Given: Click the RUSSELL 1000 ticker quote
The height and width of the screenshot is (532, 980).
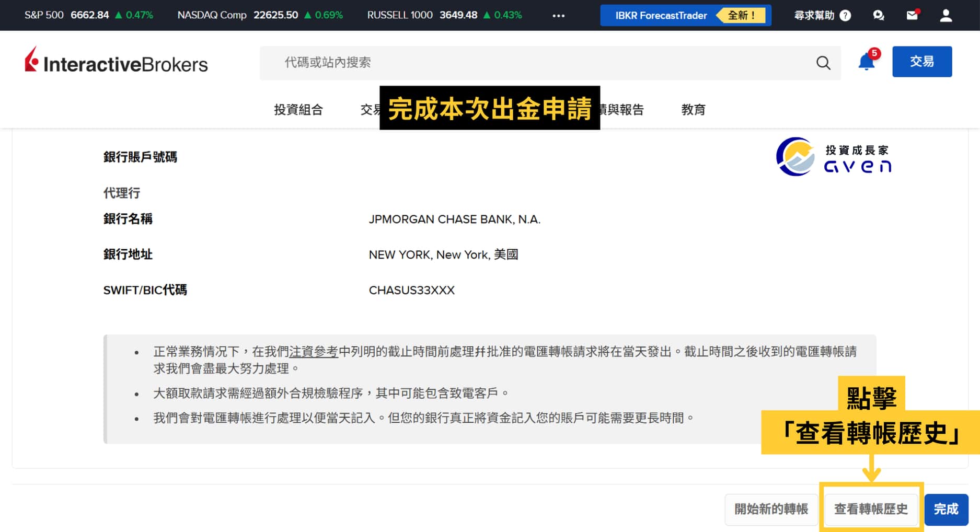Looking at the screenshot, I should pyautogui.click(x=444, y=15).
